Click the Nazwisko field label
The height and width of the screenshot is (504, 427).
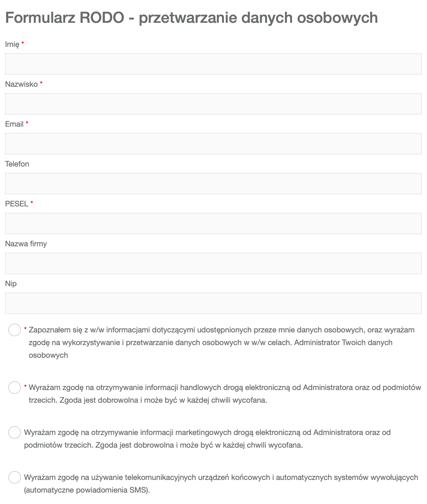(22, 84)
